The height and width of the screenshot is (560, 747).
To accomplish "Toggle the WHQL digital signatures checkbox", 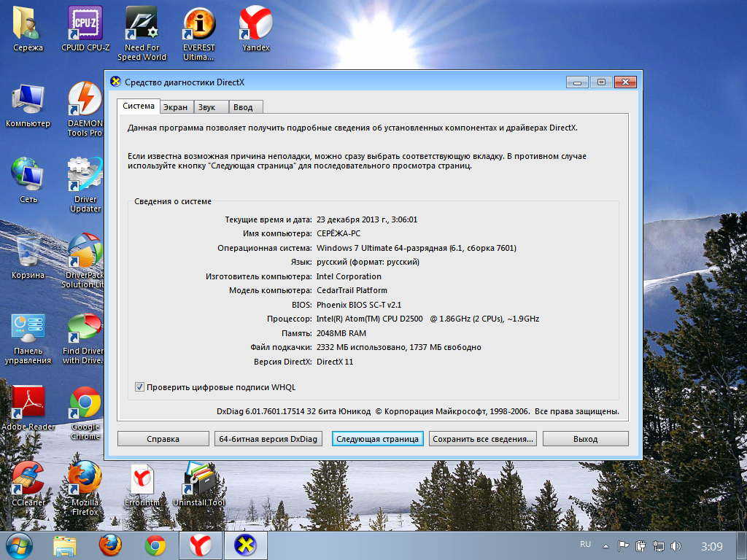I will coord(139,387).
